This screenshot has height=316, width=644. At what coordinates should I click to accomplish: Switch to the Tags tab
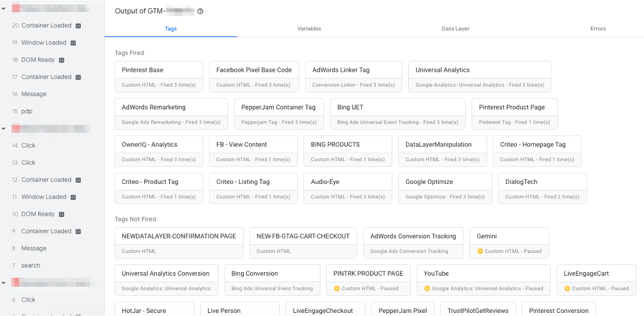(171, 29)
